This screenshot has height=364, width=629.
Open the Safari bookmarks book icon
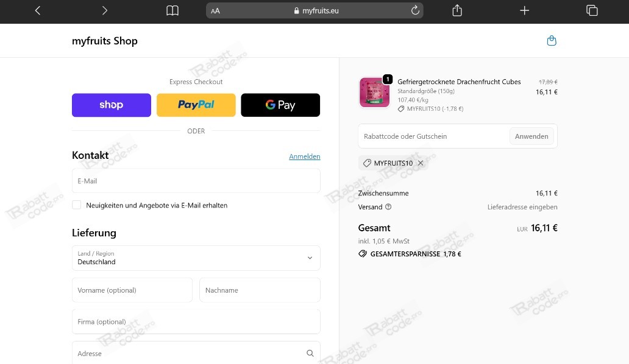point(172,10)
